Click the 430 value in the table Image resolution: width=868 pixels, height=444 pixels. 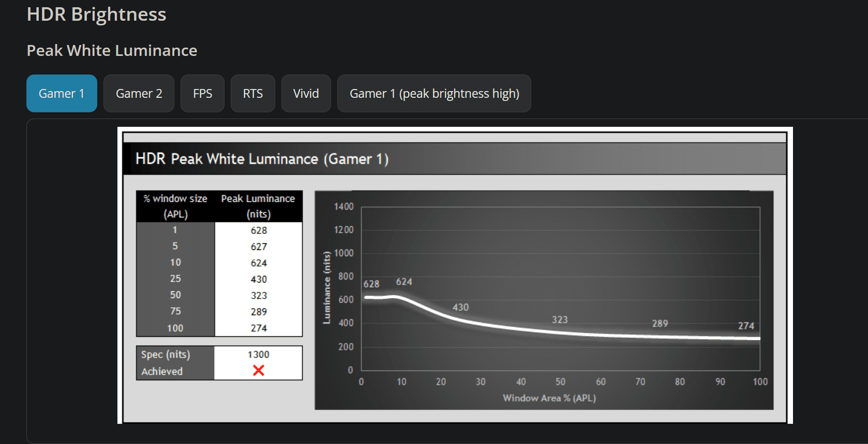259,279
